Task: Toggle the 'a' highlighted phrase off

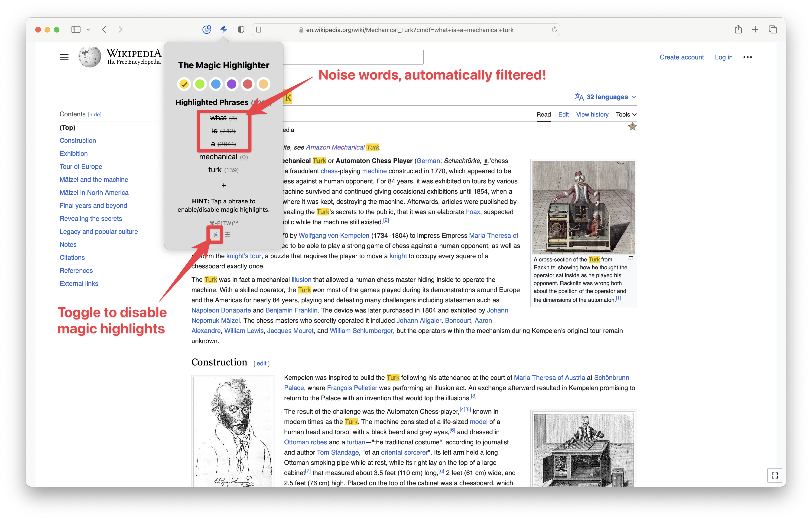Action: 222,144
